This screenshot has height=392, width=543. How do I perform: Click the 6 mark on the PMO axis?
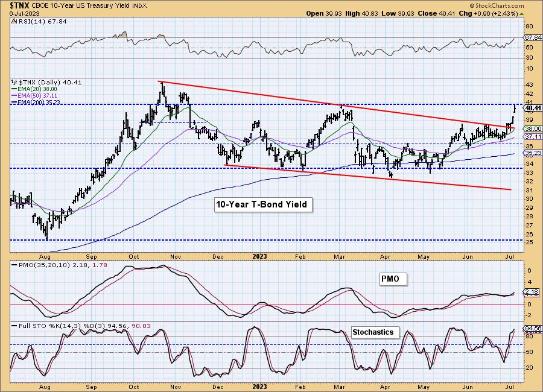(529, 271)
